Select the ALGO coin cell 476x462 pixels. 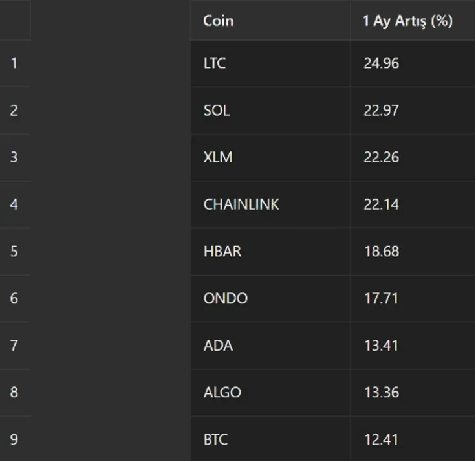[270, 393]
